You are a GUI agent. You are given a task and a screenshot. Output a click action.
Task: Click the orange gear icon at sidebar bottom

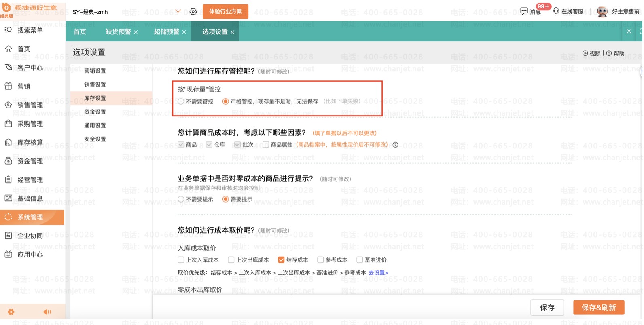tap(11, 312)
